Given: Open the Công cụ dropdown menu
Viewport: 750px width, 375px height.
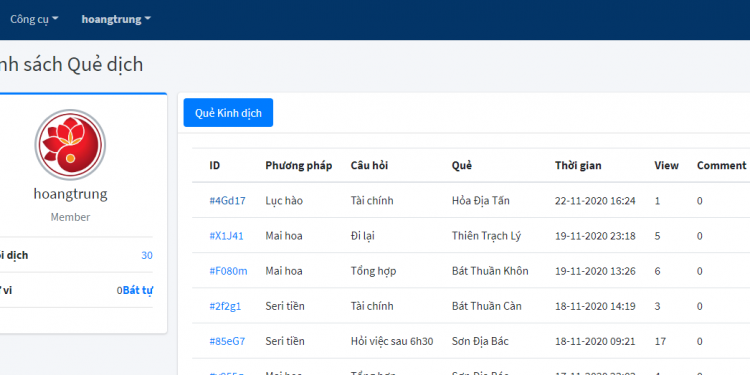Looking at the screenshot, I should coord(34,20).
